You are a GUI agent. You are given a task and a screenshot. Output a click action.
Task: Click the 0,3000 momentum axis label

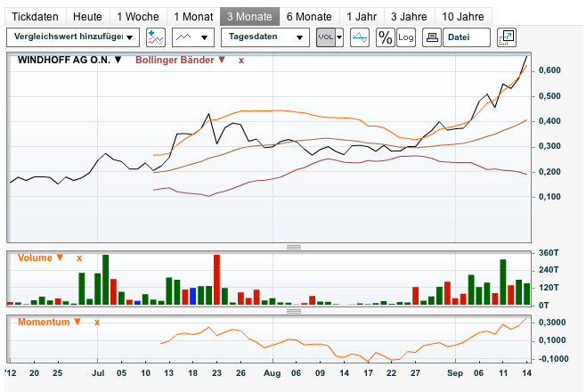point(552,323)
